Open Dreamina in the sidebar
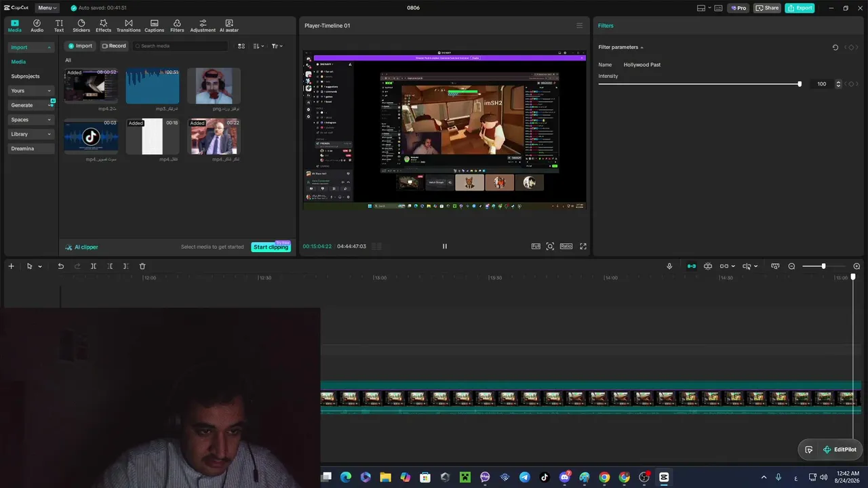The image size is (868, 488). pos(31,148)
